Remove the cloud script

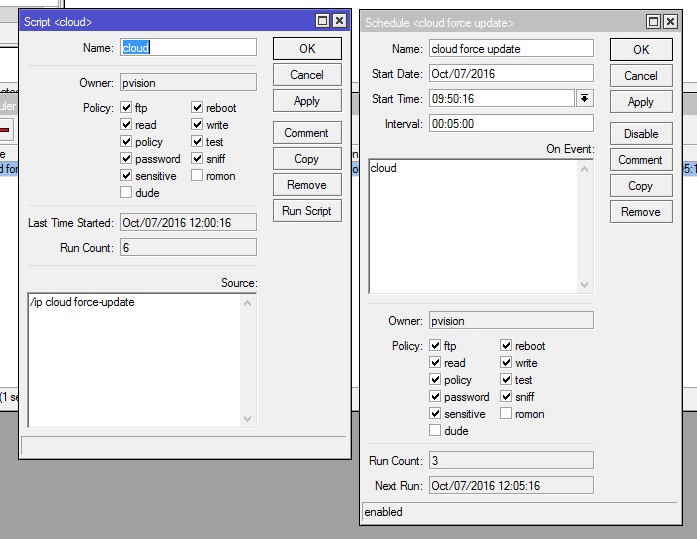[307, 185]
